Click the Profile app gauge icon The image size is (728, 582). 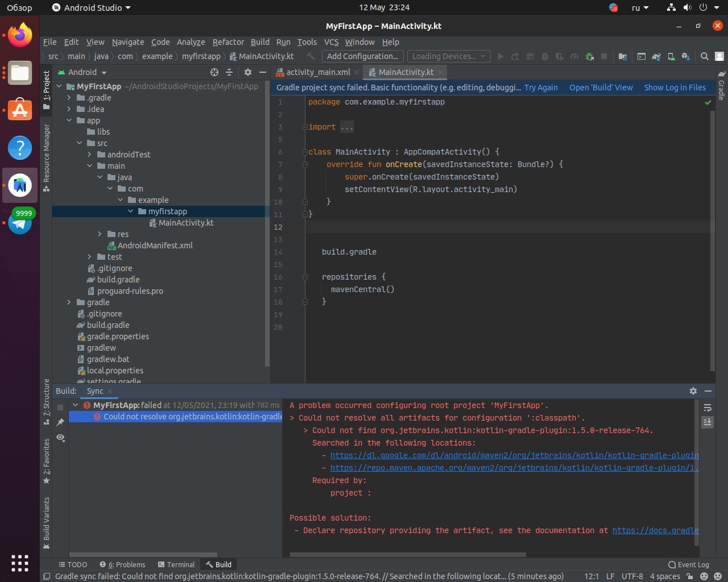pos(574,56)
